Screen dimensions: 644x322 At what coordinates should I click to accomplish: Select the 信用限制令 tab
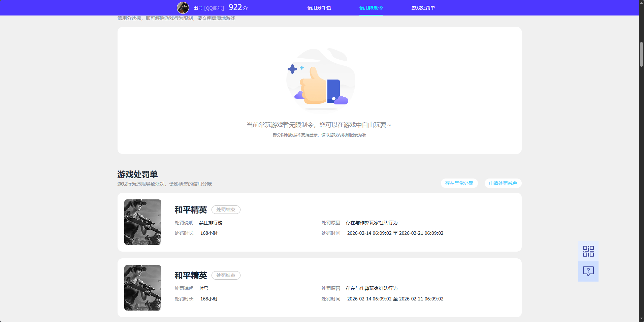pos(371,8)
